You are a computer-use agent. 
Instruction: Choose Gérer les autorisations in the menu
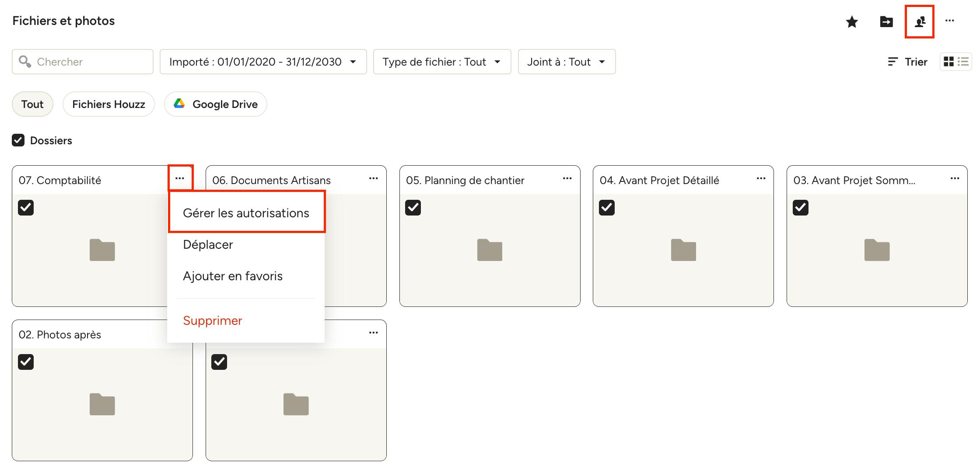pos(246,213)
